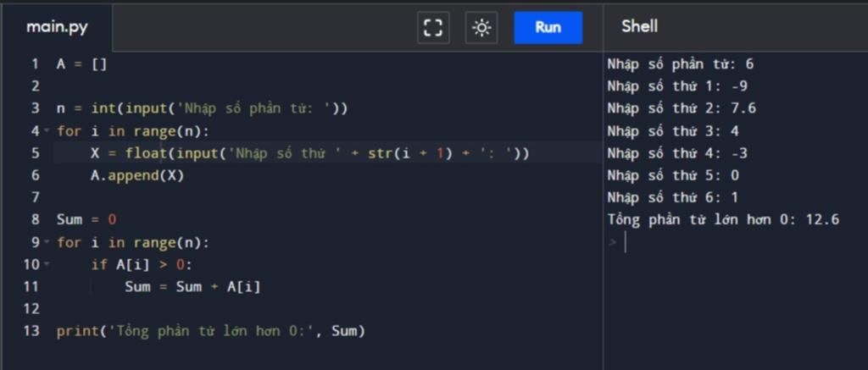Toggle fullscreen mode for the editor

coord(433,28)
